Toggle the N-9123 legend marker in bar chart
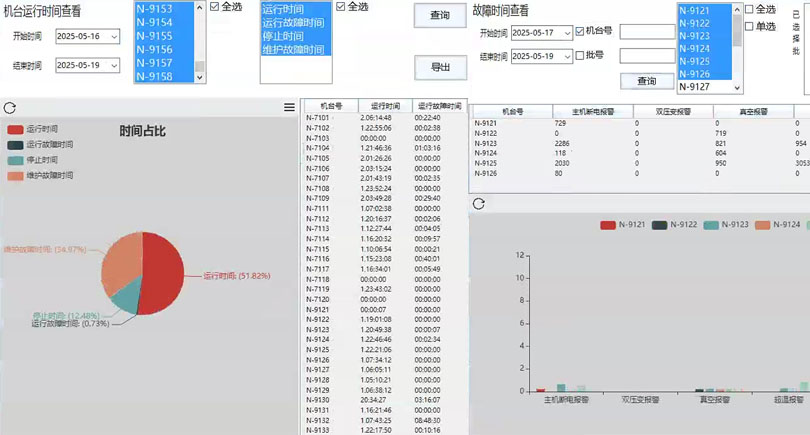 [x=711, y=225]
